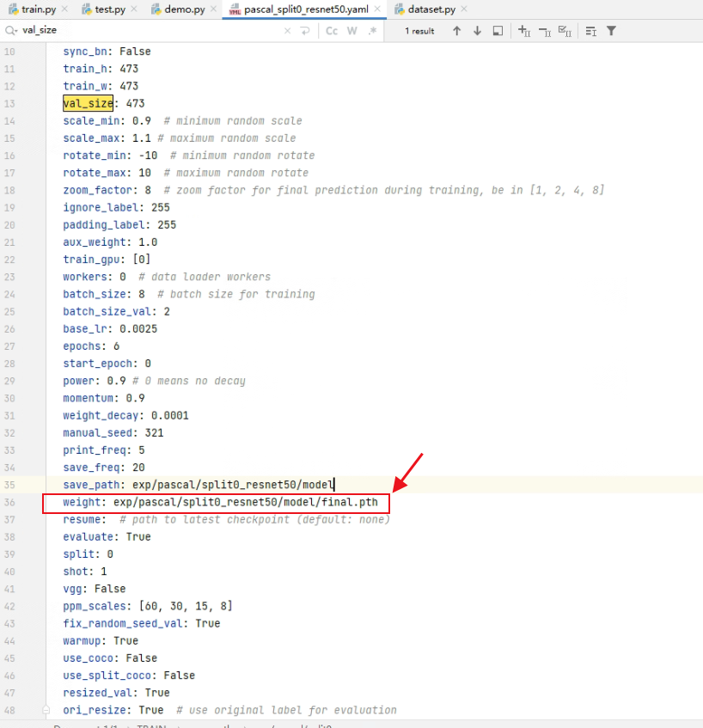Click 'batch_size: 8' line

(x=104, y=294)
